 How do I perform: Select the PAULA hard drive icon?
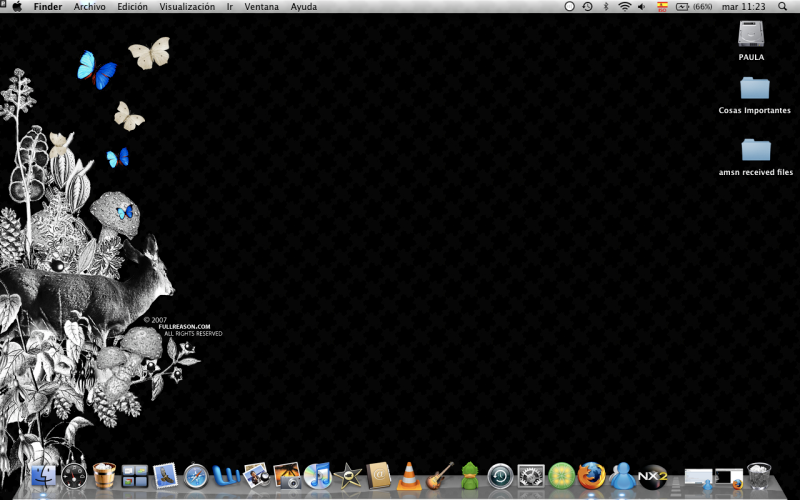[x=752, y=34]
